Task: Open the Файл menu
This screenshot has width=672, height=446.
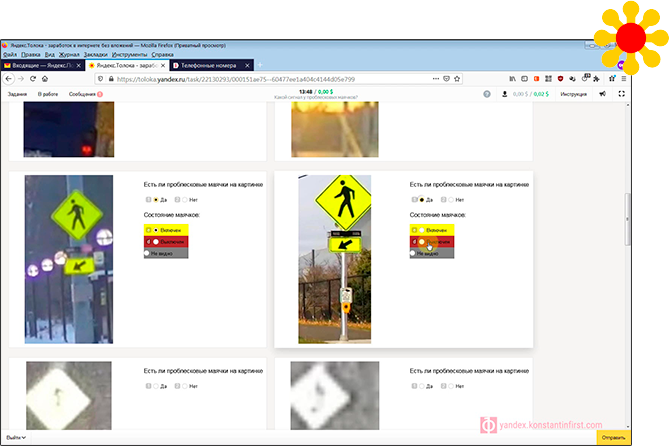Action: [x=9, y=54]
